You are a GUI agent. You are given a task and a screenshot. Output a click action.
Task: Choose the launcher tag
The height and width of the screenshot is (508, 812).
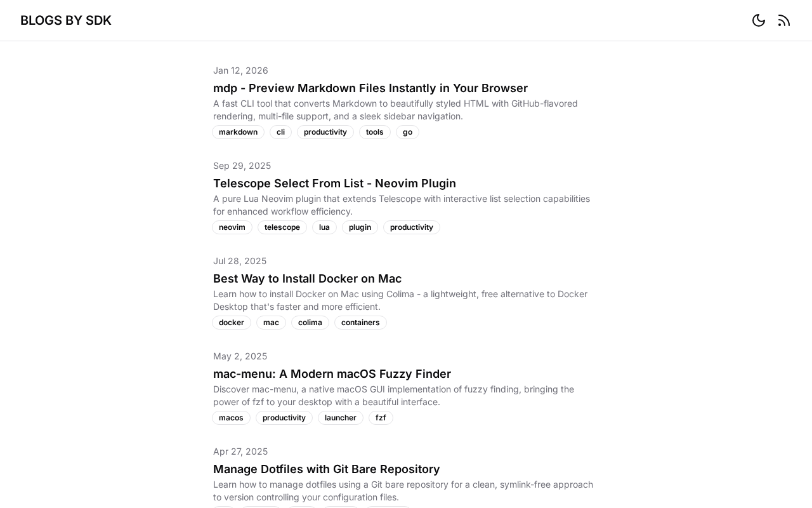340,418
